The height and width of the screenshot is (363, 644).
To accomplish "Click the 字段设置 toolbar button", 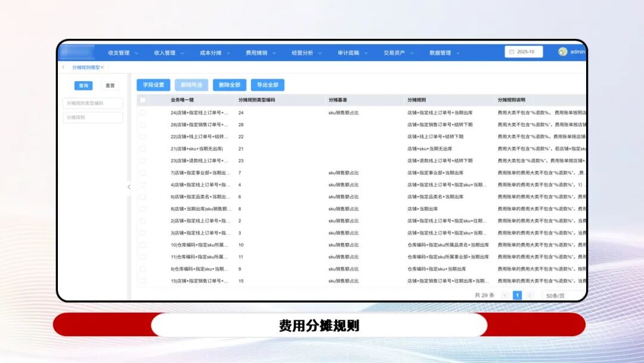I will click(154, 84).
